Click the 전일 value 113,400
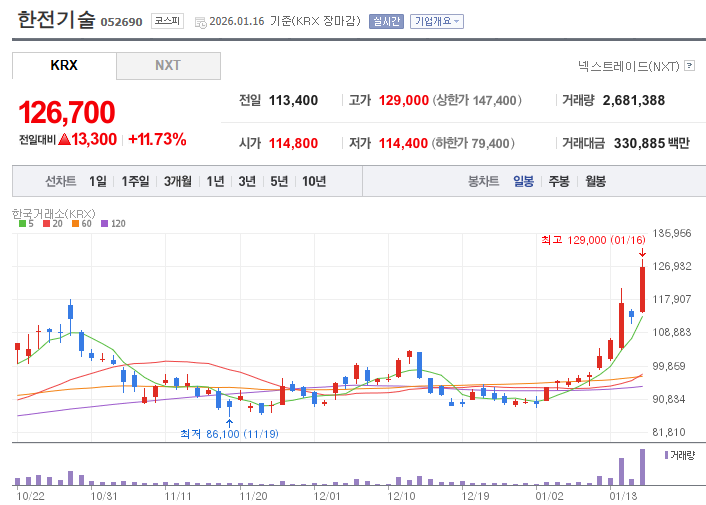 [x=293, y=100]
